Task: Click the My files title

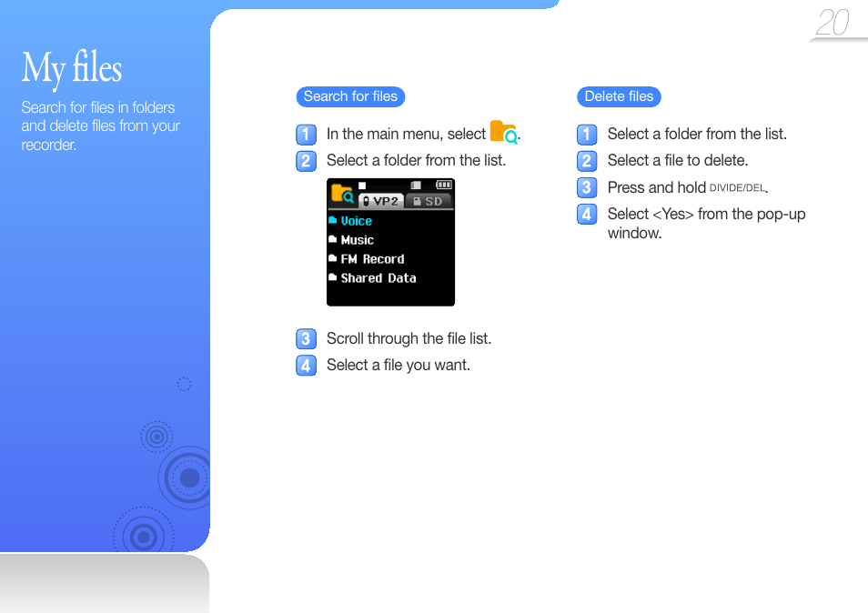Action: 72,68
